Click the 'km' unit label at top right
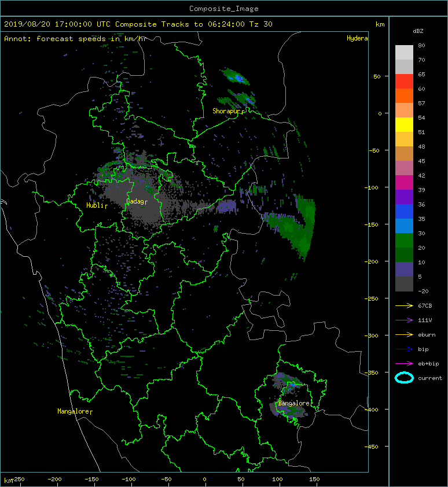The height and width of the screenshot is (487, 448). [x=380, y=24]
